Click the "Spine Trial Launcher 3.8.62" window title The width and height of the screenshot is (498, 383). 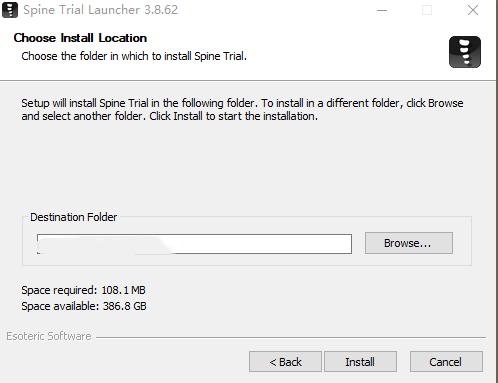tap(100, 10)
